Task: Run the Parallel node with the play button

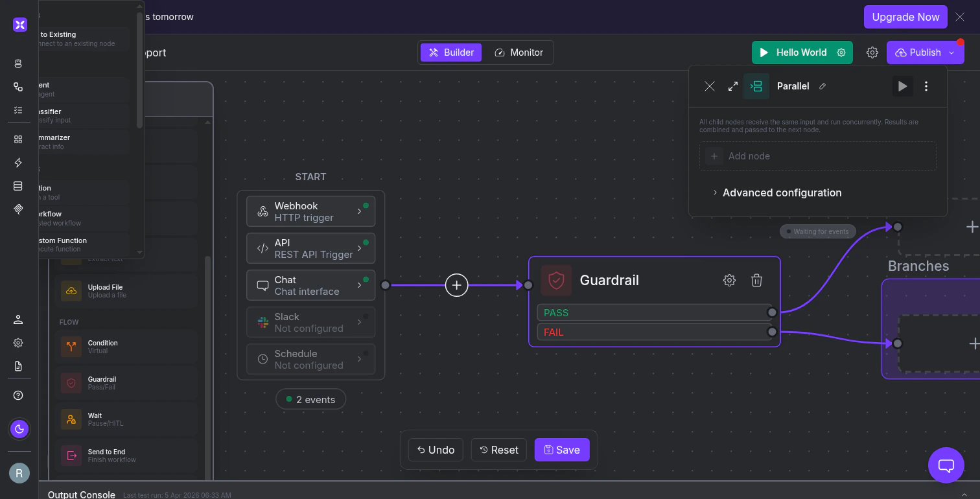Action: [x=902, y=86]
